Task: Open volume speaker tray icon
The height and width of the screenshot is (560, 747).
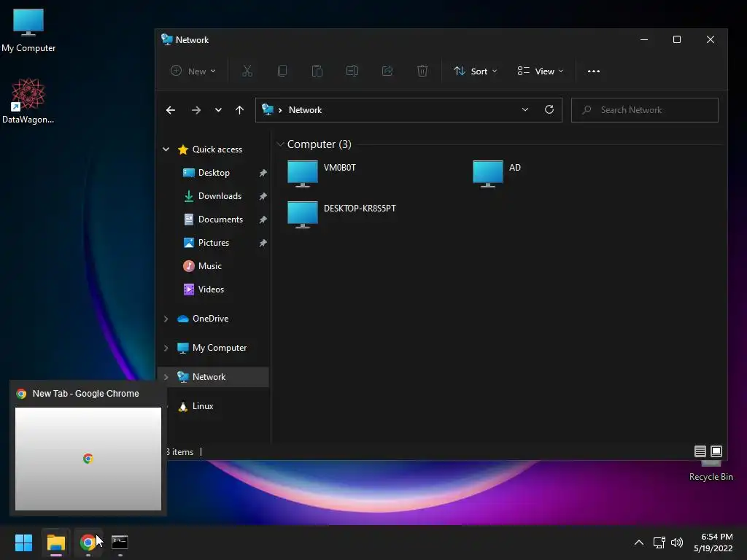Action: [x=676, y=542]
